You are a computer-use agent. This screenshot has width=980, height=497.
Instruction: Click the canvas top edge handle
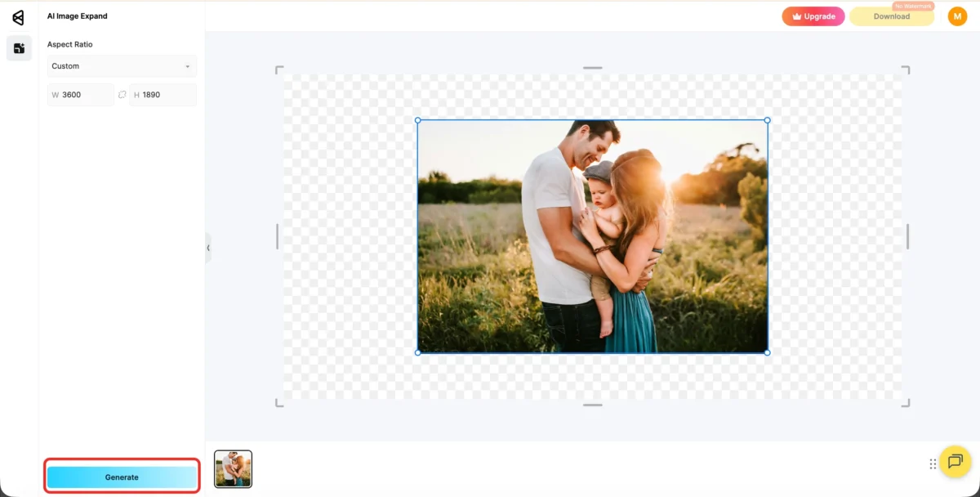click(x=593, y=68)
